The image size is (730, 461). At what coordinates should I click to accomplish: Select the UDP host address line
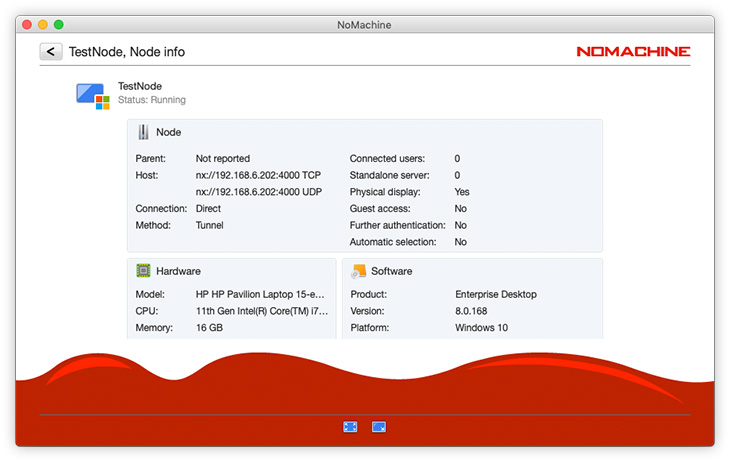[258, 192]
